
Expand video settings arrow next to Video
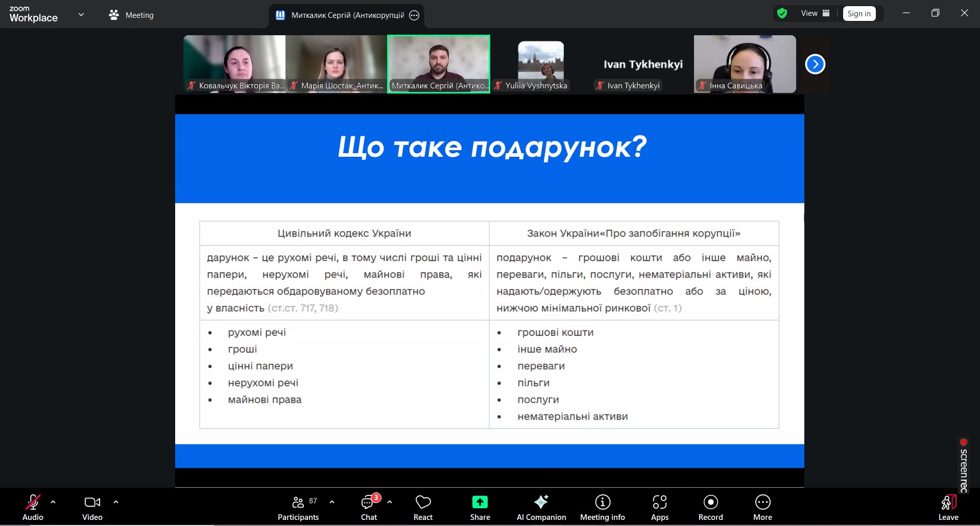(116, 502)
